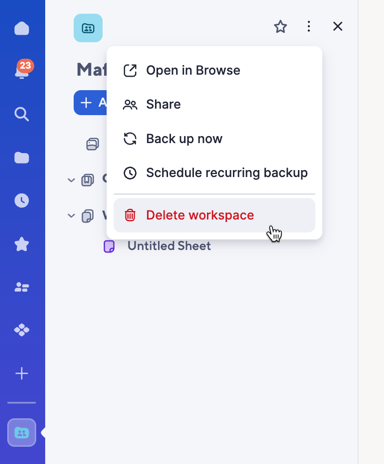Open Favorites star icon in sidebar
This screenshot has width=384, height=464.
point(22,244)
